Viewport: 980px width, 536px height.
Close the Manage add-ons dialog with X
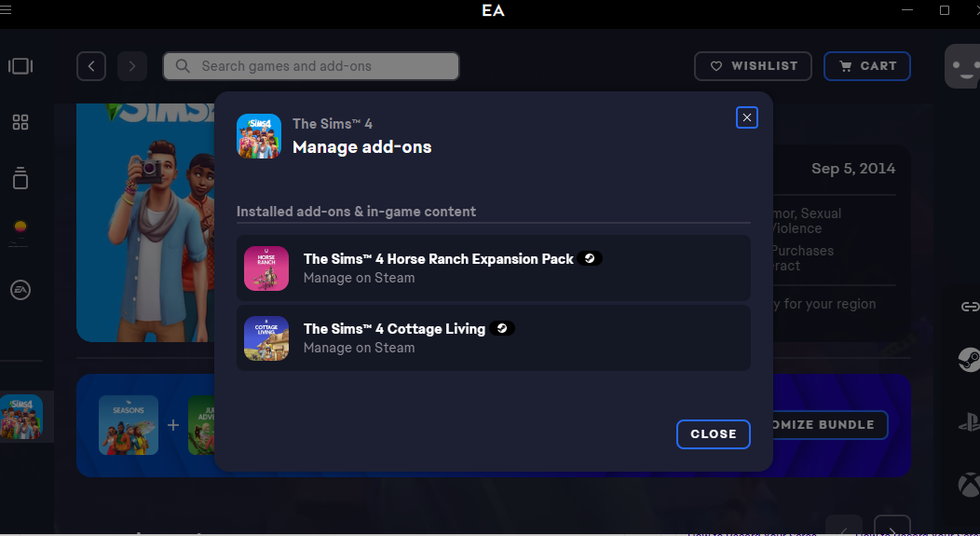pos(747,117)
